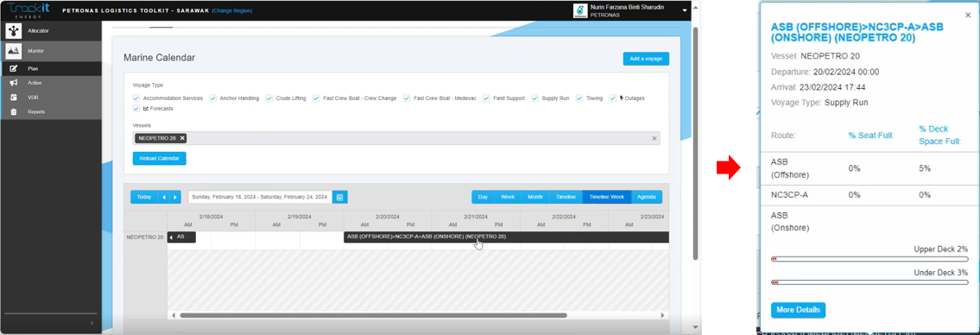Viewport: 980px width, 335px height.
Task: Switch to Agenda view
Action: 646,197
